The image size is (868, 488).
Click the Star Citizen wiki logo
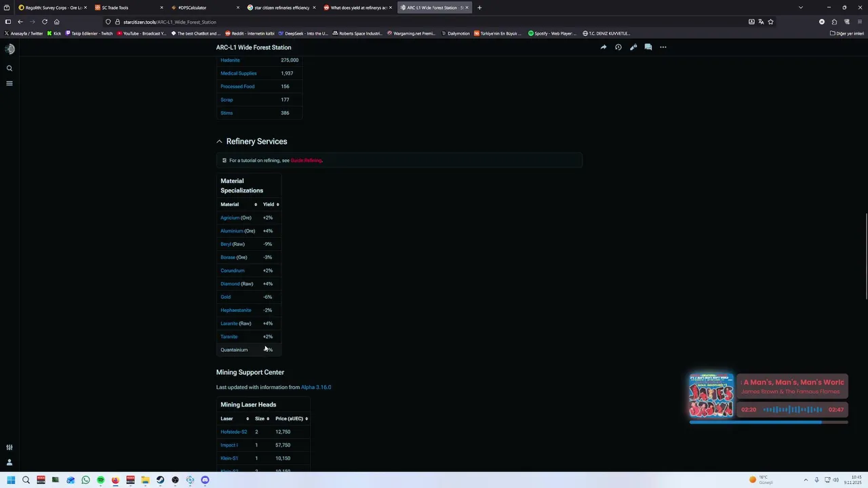(x=9, y=49)
